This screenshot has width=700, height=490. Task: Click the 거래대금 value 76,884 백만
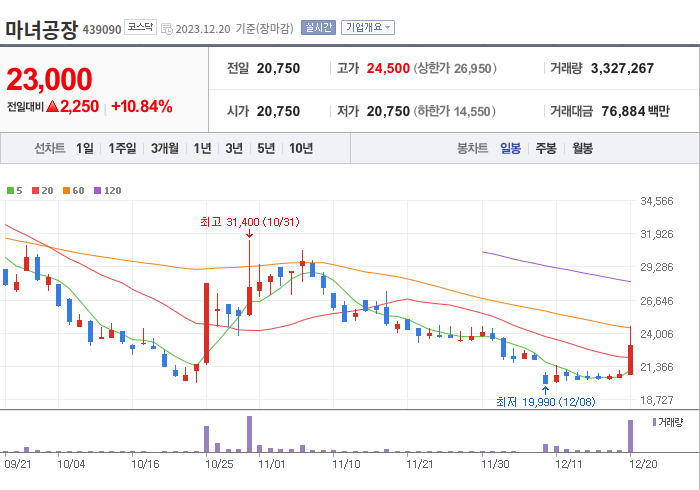(x=635, y=111)
